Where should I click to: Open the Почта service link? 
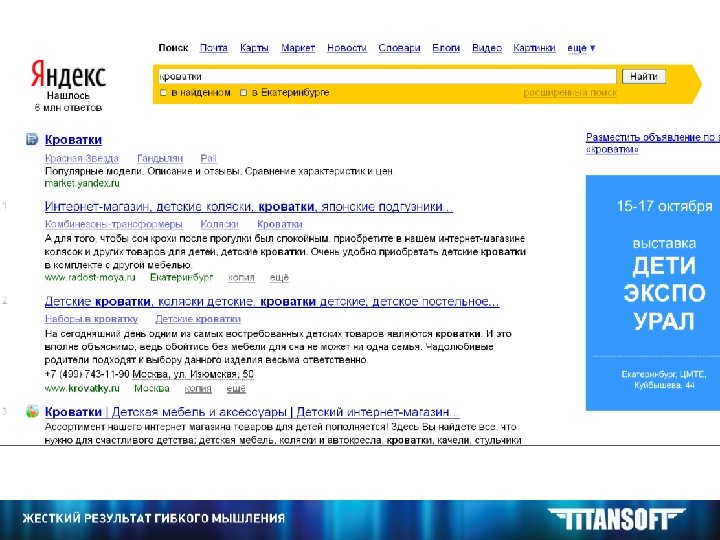[214, 48]
